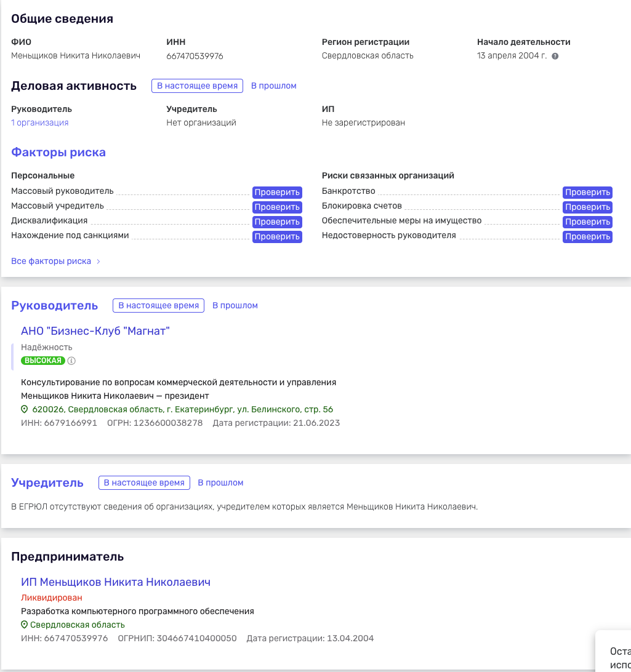Open address 620026, Свердловская область, Екатеринбург

tap(183, 409)
